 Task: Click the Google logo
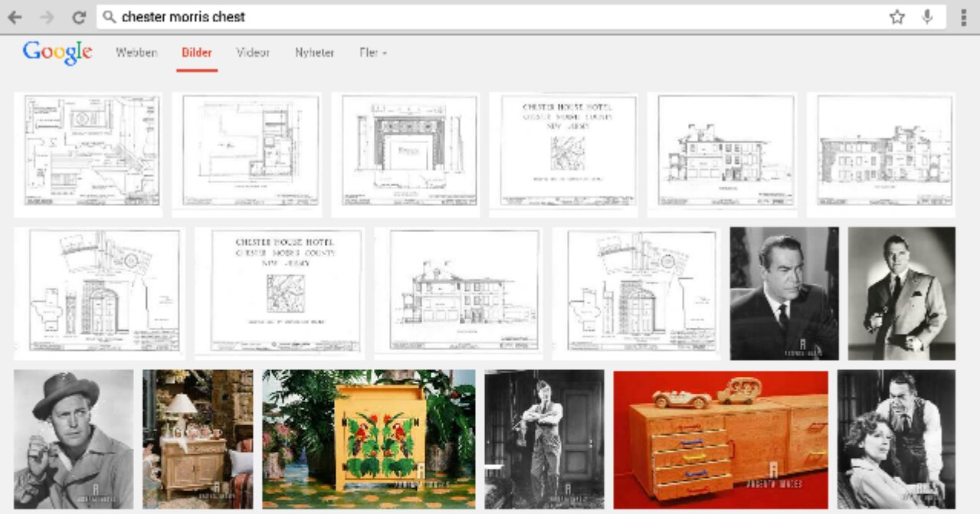(x=57, y=53)
